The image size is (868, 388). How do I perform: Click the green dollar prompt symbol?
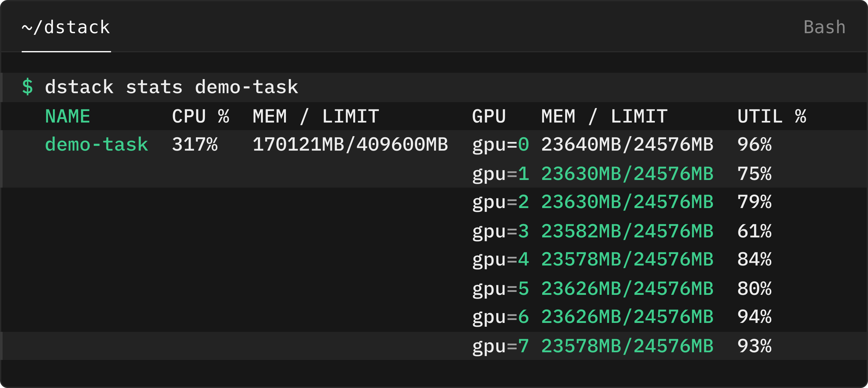[x=28, y=87]
